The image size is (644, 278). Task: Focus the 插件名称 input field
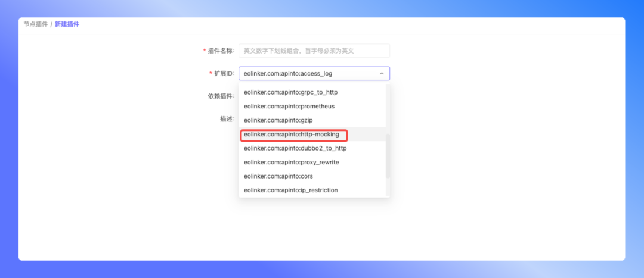click(314, 51)
